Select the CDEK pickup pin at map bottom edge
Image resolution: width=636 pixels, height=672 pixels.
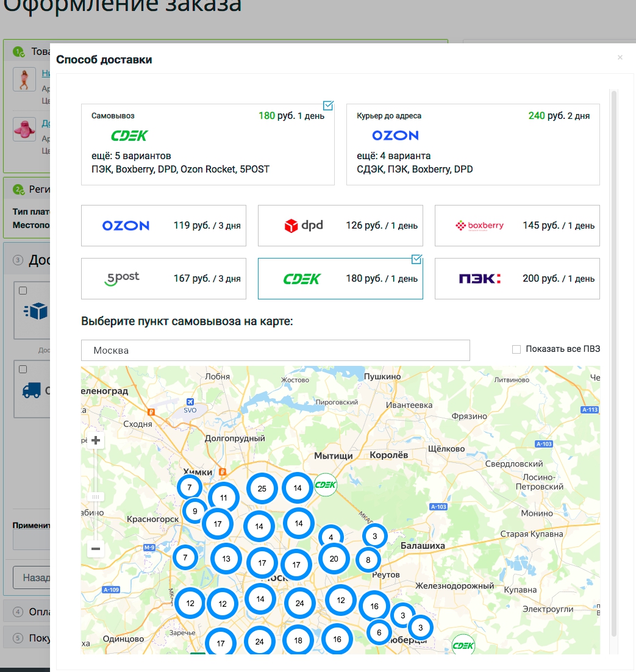point(463,645)
